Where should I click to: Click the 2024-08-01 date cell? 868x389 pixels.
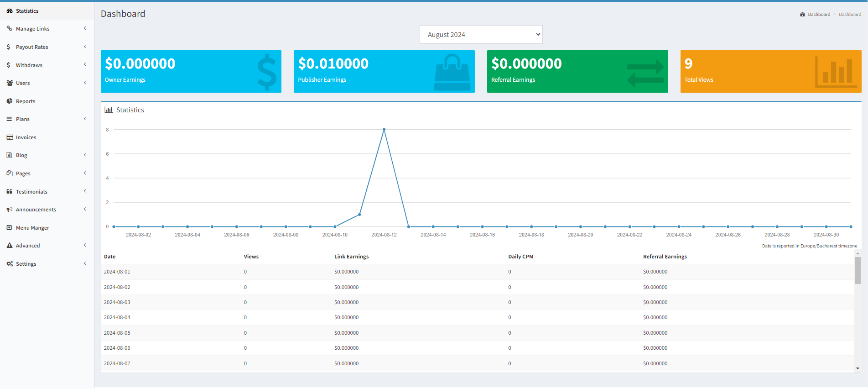[x=117, y=272]
